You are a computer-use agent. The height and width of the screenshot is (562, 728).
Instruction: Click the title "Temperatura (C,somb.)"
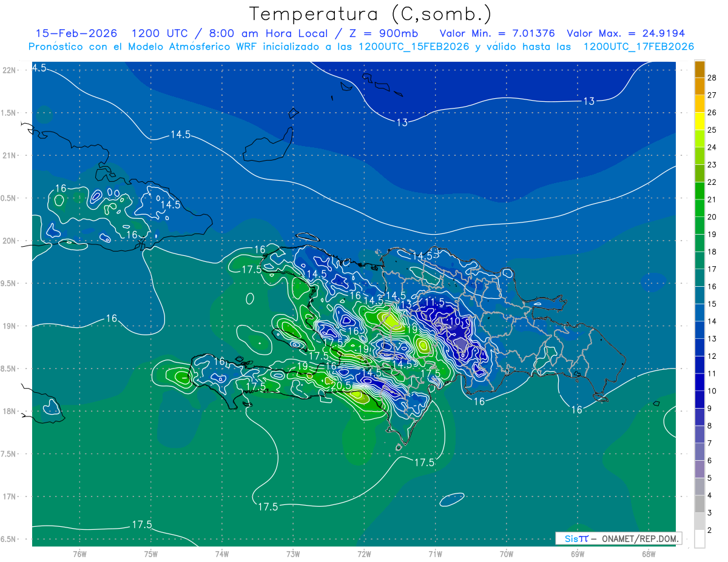tap(370, 14)
